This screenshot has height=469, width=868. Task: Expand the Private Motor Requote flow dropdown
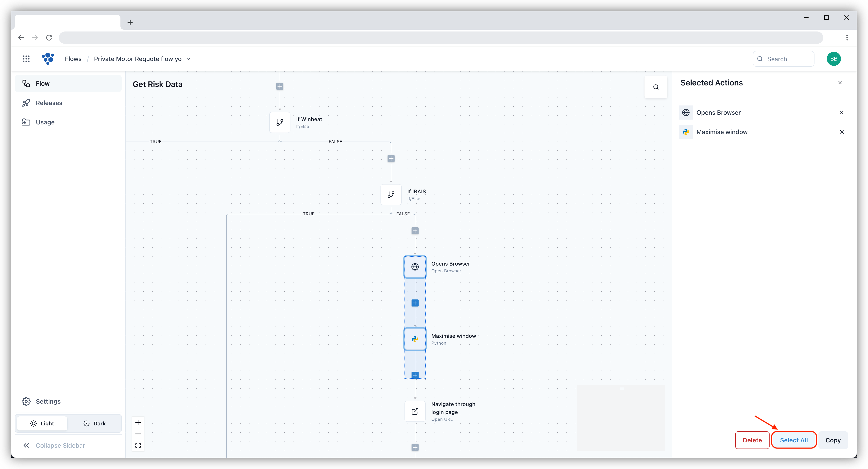[188, 59]
